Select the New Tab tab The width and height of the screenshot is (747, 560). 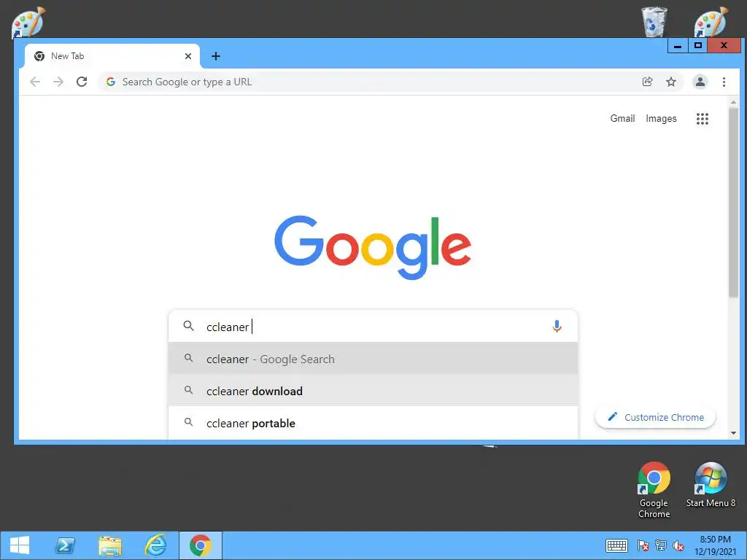tap(112, 56)
